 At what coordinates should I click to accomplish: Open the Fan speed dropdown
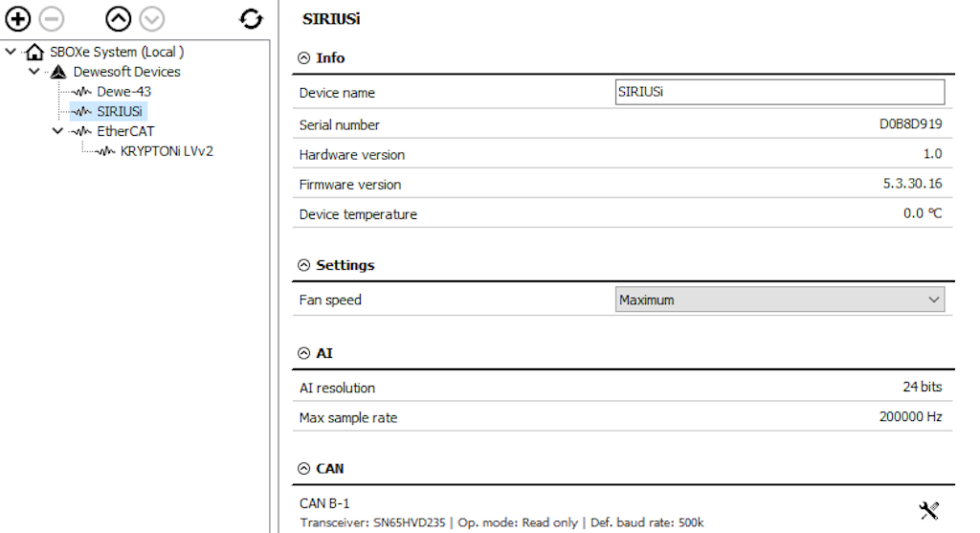point(780,300)
